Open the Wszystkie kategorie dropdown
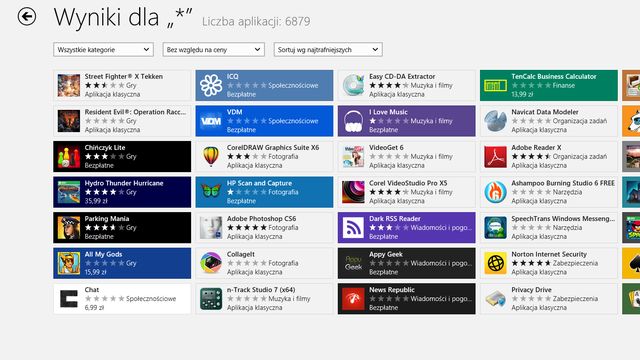This screenshot has width=640, height=360. 103,49
